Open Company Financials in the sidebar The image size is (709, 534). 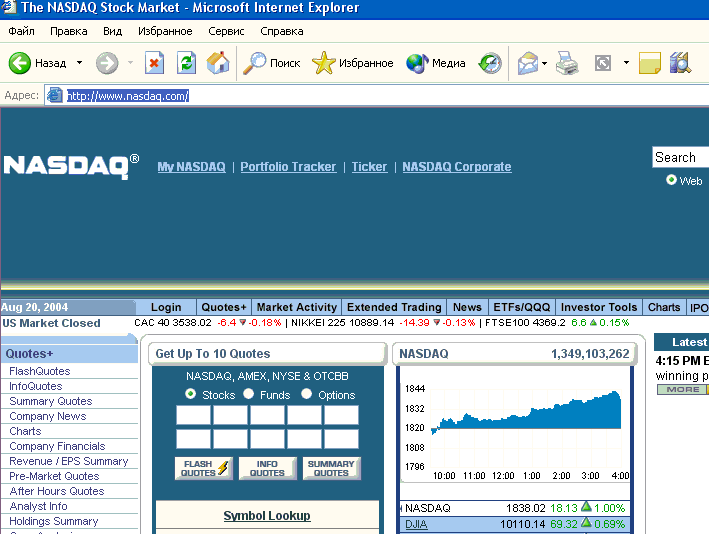57,446
